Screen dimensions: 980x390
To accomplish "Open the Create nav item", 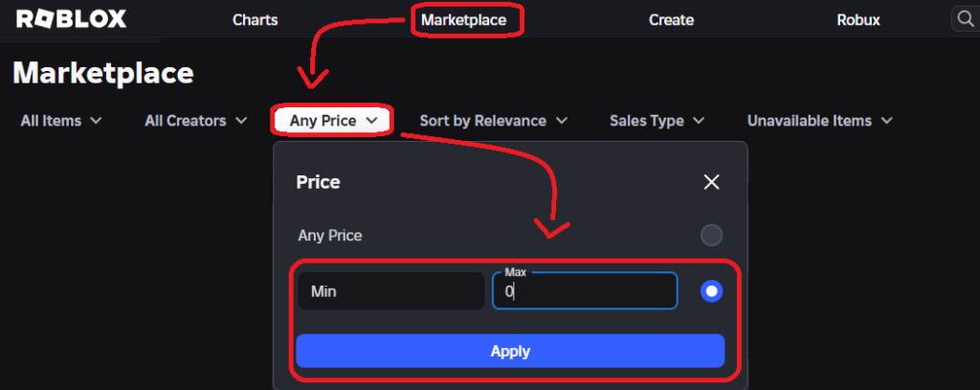I will pyautogui.click(x=671, y=20).
